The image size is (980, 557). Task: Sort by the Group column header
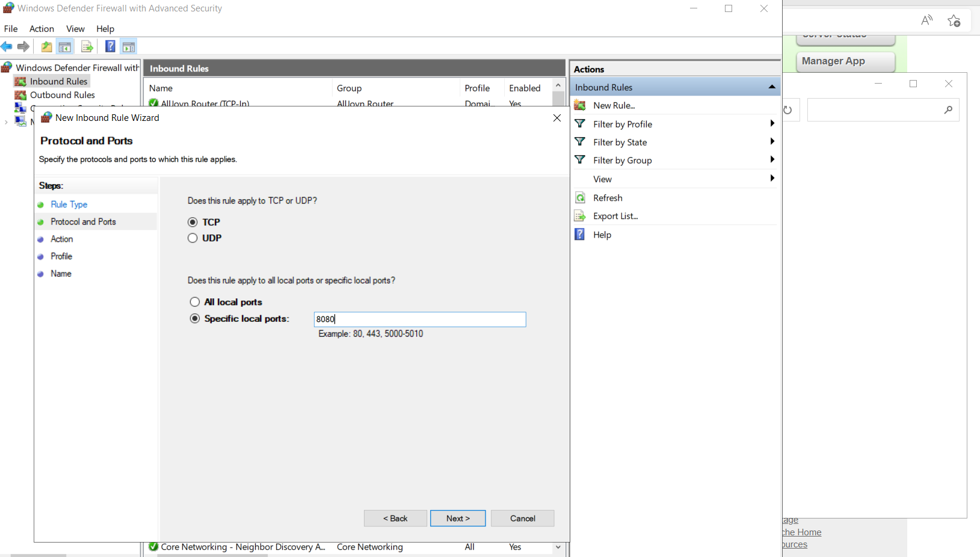(395, 88)
